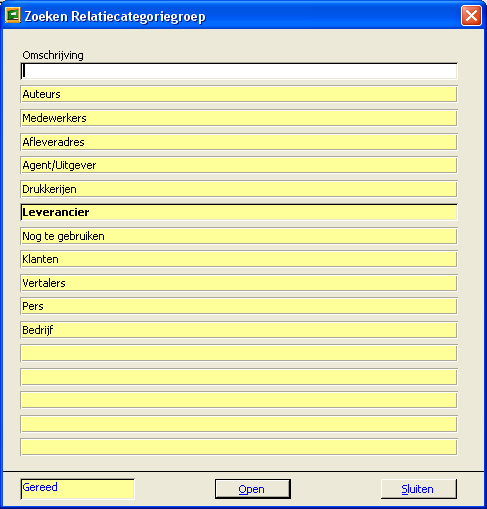Image resolution: width=487 pixels, height=509 pixels.
Task: Select the Auteurs row
Action: tap(239, 94)
